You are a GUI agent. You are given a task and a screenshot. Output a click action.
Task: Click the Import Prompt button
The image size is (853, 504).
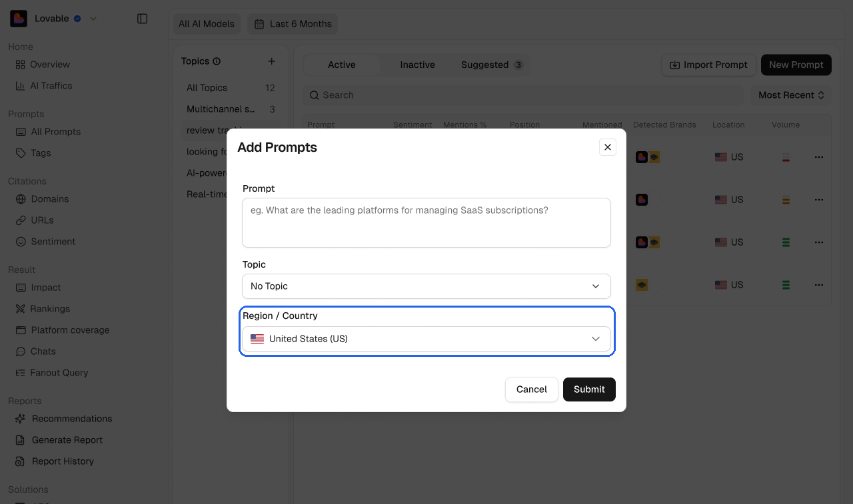point(708,65)
